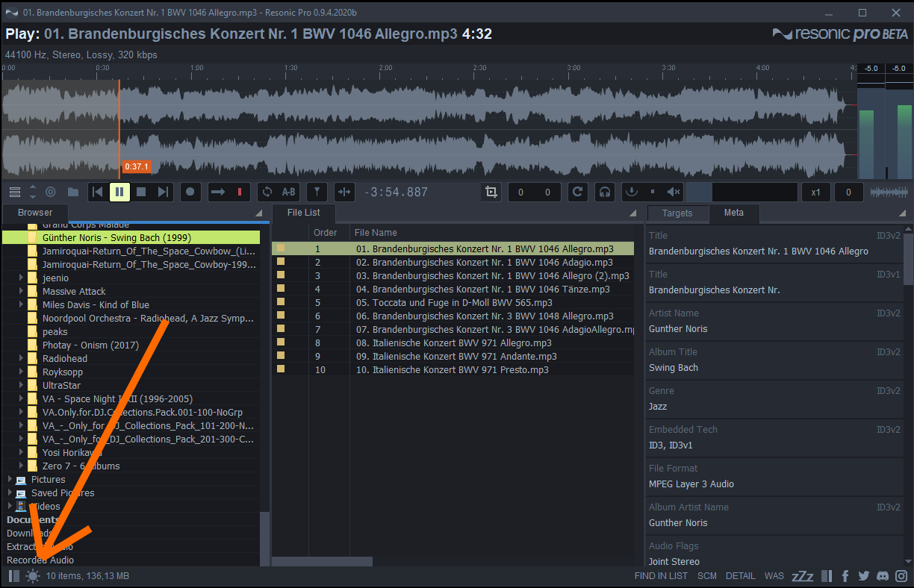Click the stop playback button

coord(141,192)
